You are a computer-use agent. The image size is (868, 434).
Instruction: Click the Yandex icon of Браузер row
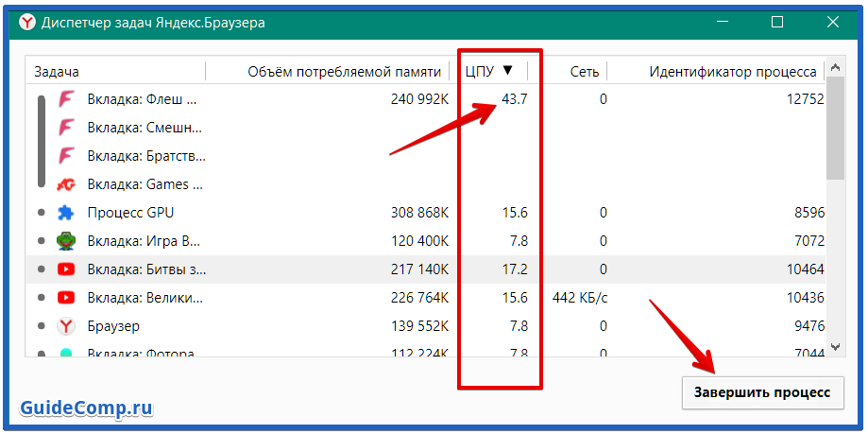click(66, 326)
